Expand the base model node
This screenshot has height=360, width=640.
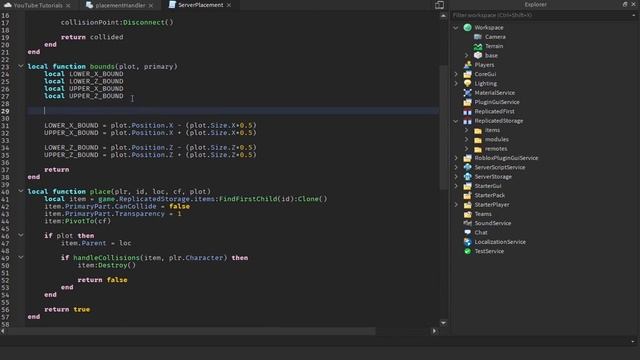(467, 56)
